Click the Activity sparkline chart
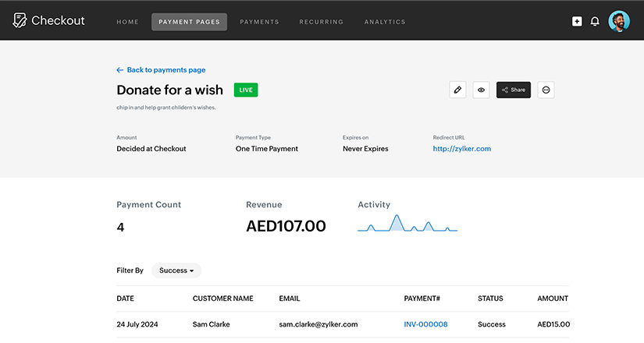The image size is (644, 343). point(407,224)
